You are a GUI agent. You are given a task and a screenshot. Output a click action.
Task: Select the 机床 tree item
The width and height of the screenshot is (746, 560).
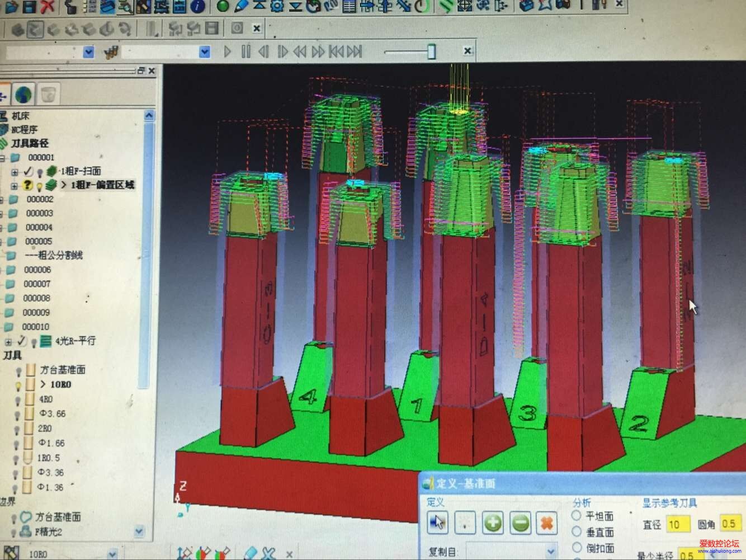(21, 116)
